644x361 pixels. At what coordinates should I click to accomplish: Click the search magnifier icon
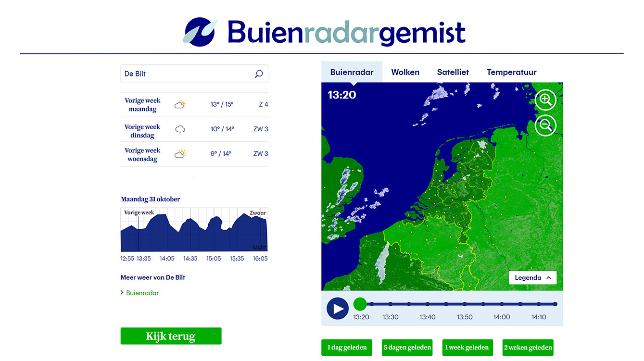(x=259, y=74)
